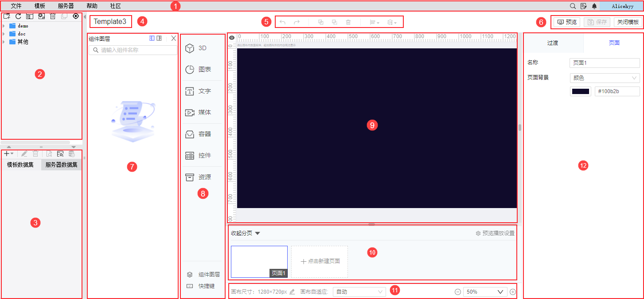Open the align dropdown in the toolbar
This screenshot has width=644, height=299.
pyautogui.click(x=375, y=22)
